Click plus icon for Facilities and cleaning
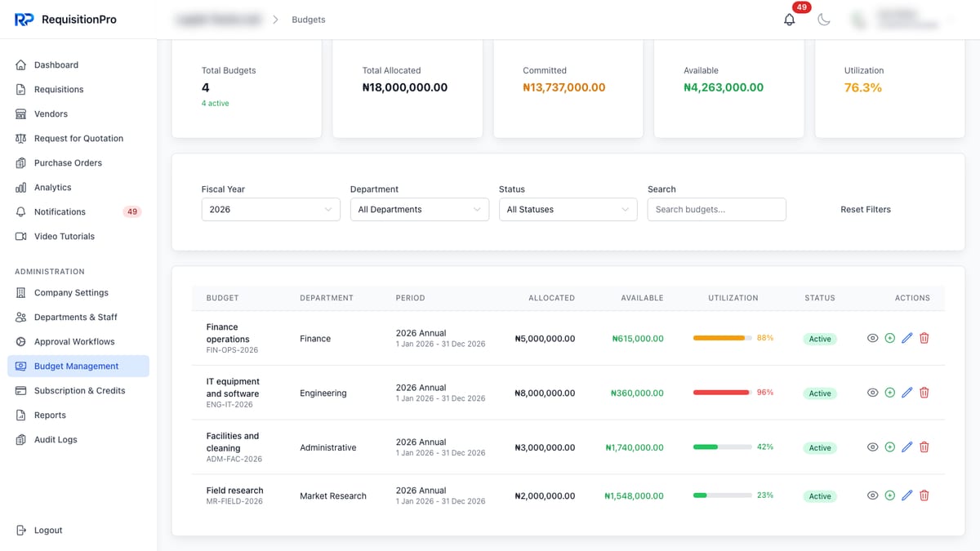Viewport: 980px width, 551px height. click(x=890, y=447)
